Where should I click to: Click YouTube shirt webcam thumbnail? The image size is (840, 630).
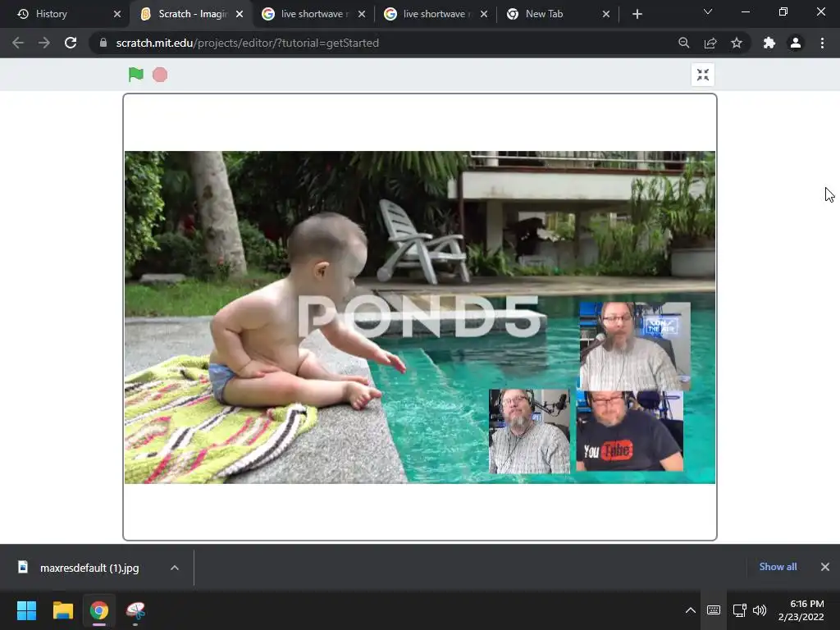(x=629, y=431)
